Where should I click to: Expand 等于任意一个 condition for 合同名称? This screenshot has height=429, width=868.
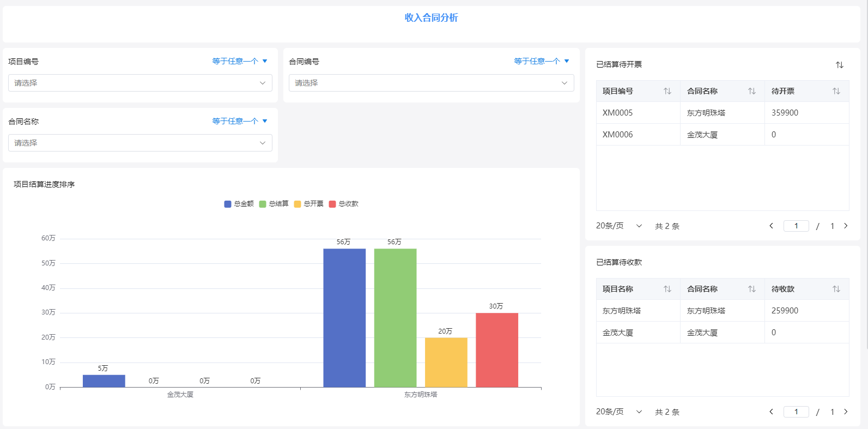tap(240, 121)
